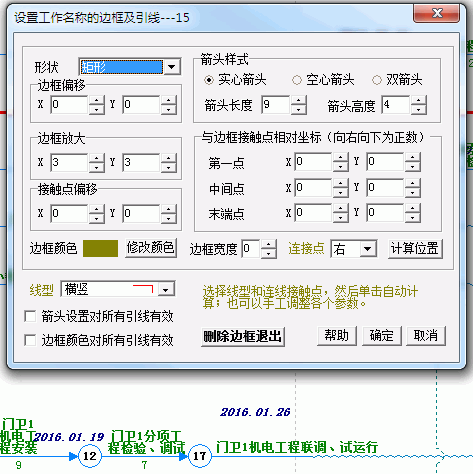Click the 删除边框退出 button
The height and width of the screenshot is (474, 473).
pyautogui.click(x=243, y=337)
